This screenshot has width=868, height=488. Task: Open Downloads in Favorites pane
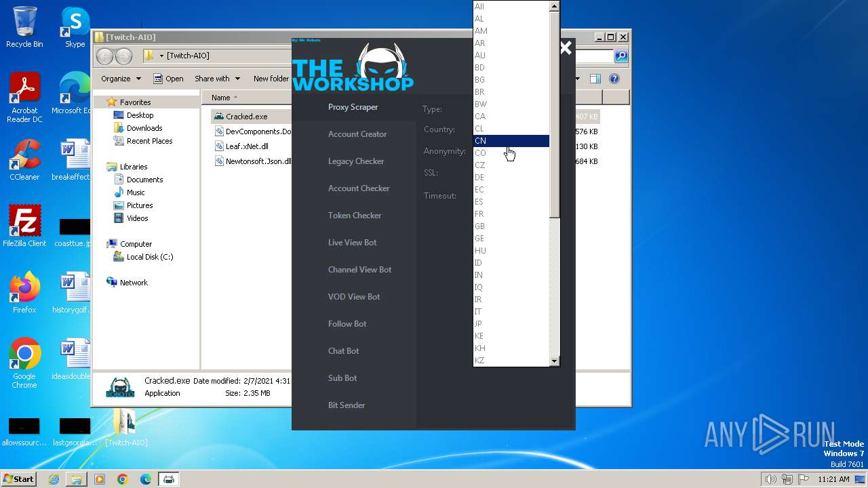pos(144,128)
